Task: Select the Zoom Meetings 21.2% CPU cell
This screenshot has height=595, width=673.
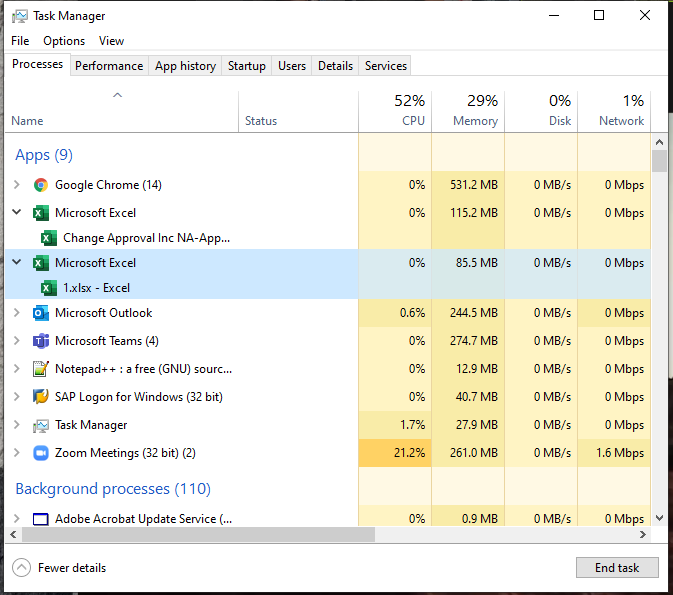Action: (x=395, y=453)
